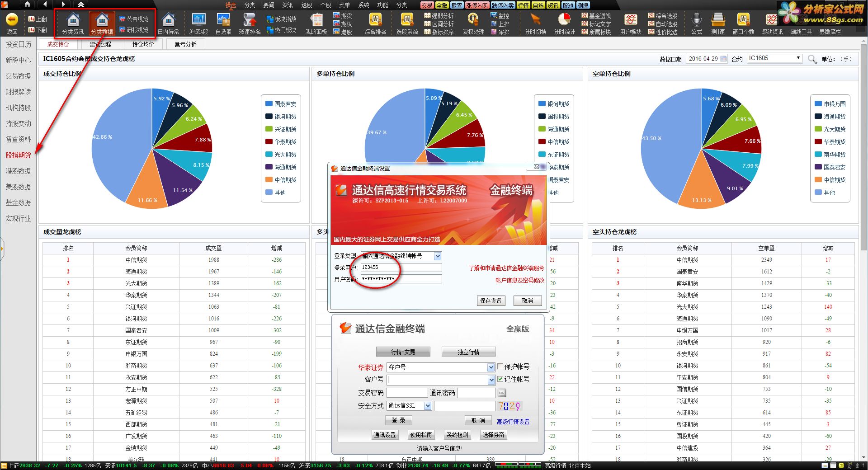The height and width of the screenshot is (470, 868).
Task: Open the calendar icon in date field
Action: point(723,59)
